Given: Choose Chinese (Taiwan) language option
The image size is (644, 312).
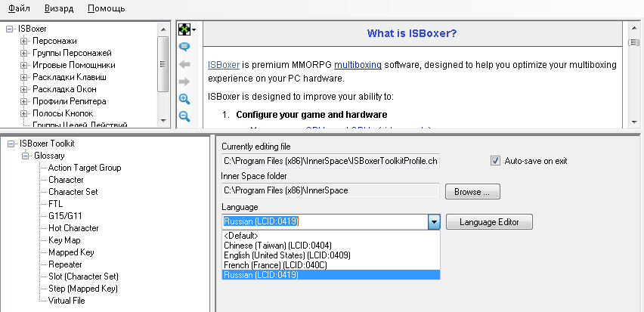Looking at the screenshot, I should click(x=330, y=246).
